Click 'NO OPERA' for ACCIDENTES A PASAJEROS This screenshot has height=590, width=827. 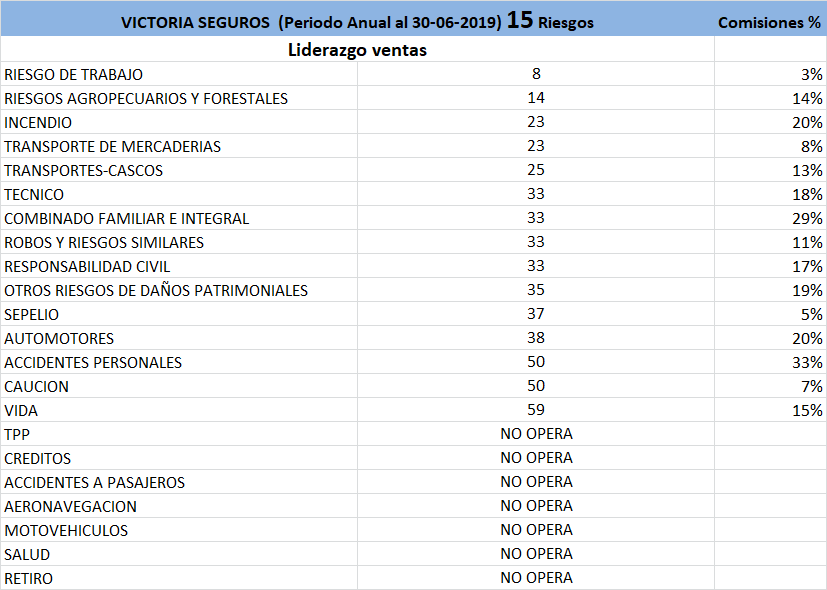536,481
